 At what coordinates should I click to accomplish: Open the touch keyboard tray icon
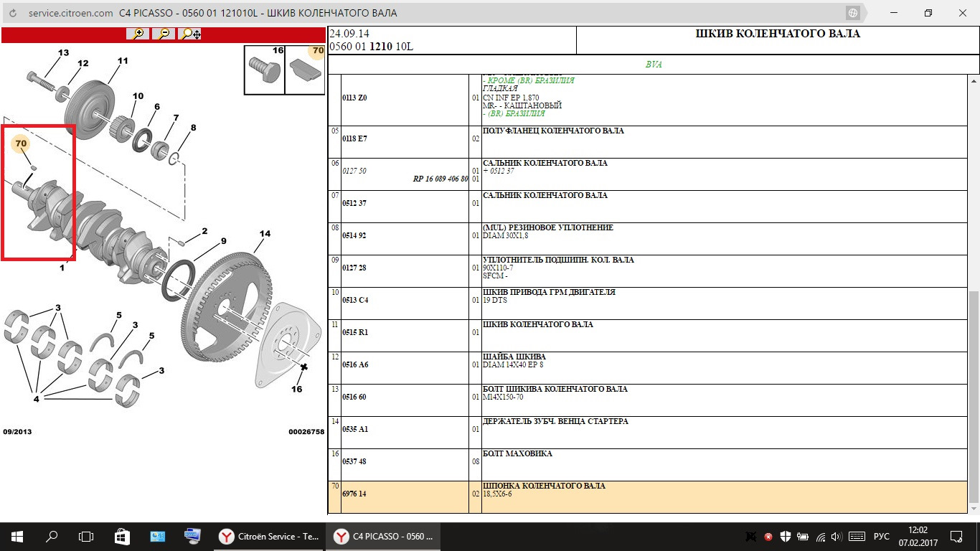[x=856, y=537]
